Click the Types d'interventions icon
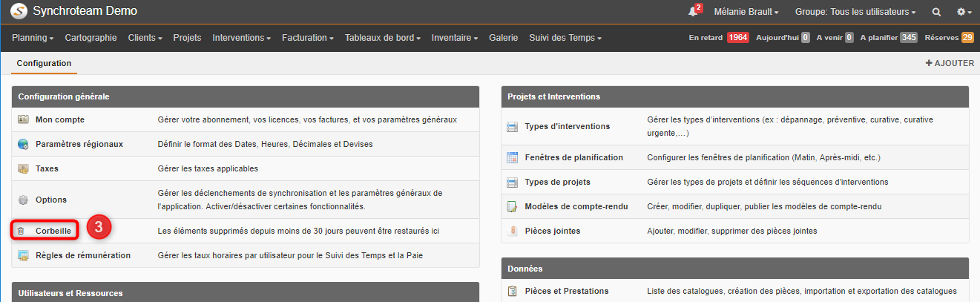The image size is (980, 302). (512, 127)
